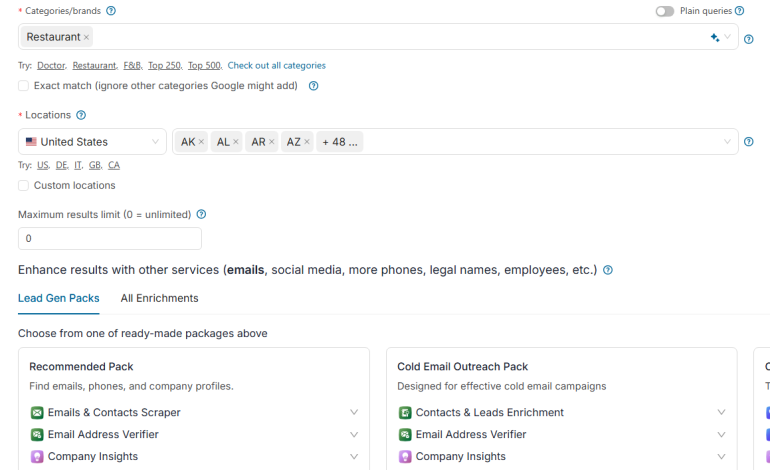The width and height of the screenshot is (770, 470).
Task: Click the help icon next to Locations label
Action: (x=81, y=116)
